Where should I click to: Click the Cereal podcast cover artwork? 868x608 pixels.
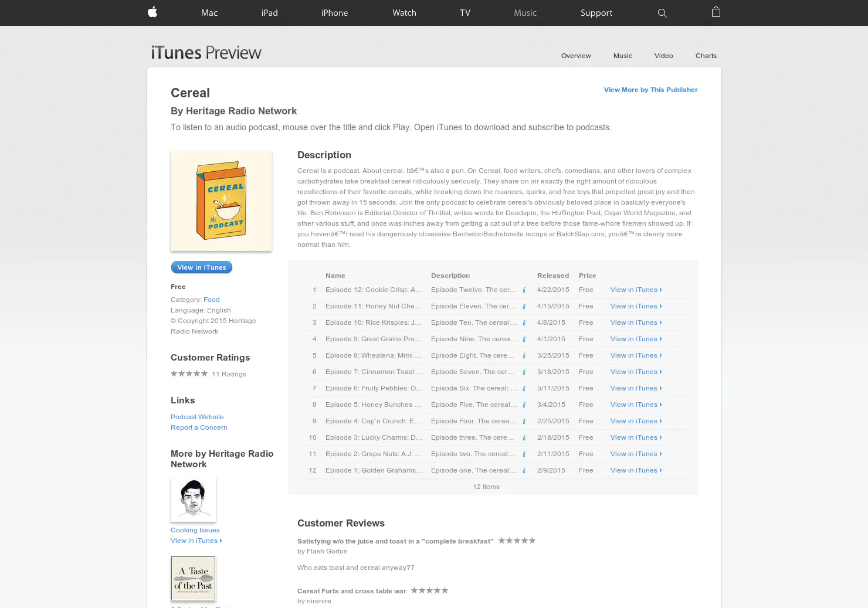pyautogui.click(x=221, y=201)
